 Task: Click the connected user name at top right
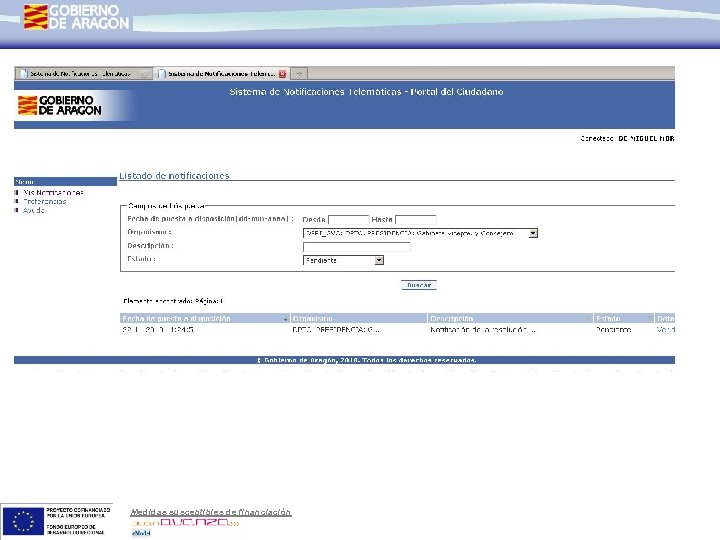pos(646,138)
